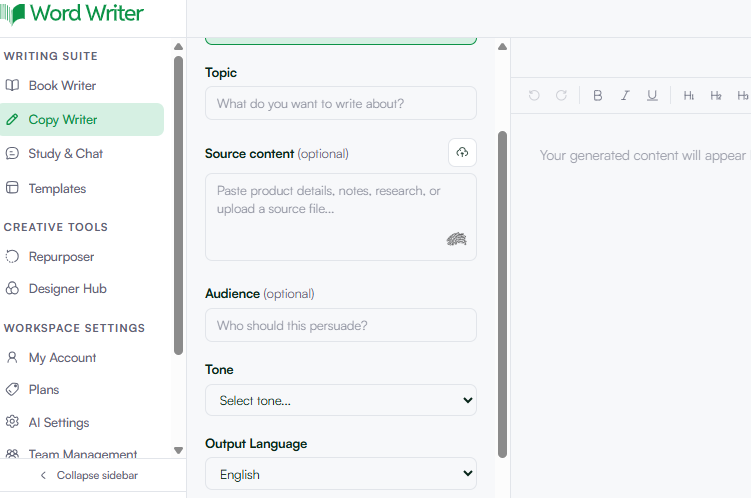Select Copy Writer menu item

tap(82, 119)
